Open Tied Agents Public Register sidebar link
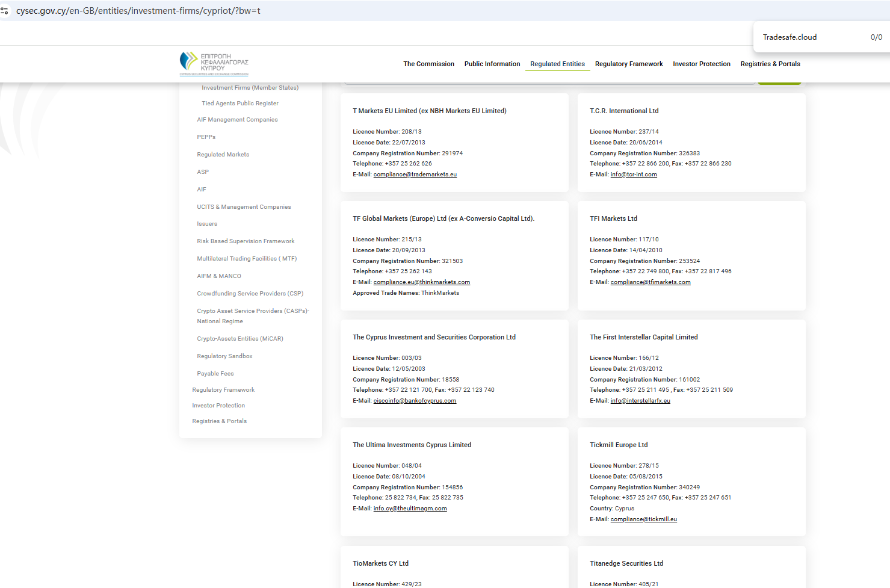890x588 pixels. click(x=240, y=104)
